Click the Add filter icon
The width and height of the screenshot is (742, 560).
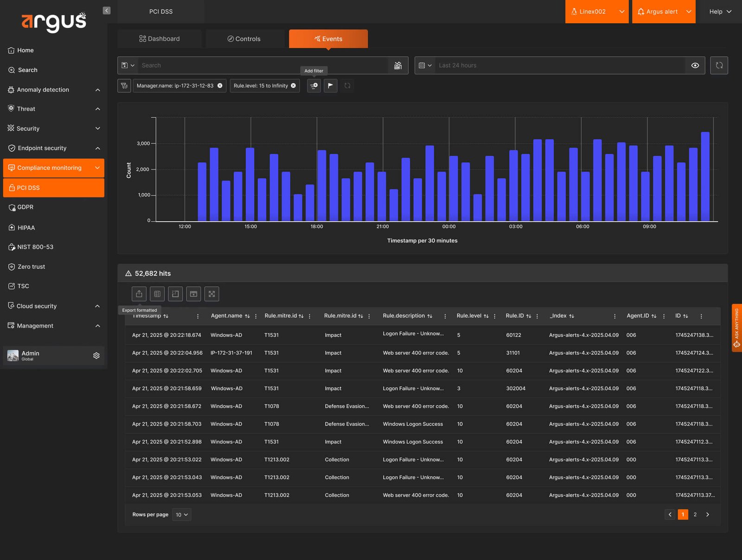pos(314,86)
